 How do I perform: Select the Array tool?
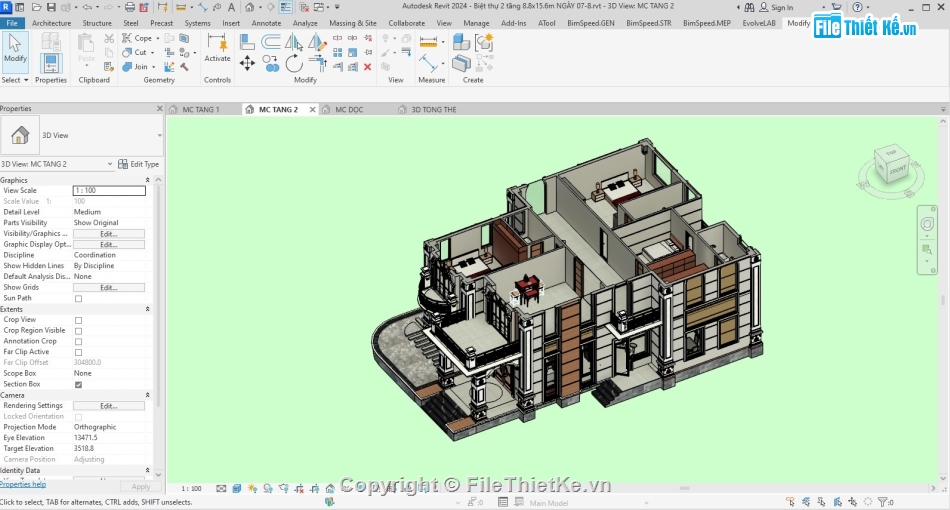click(x=337, y=53)
